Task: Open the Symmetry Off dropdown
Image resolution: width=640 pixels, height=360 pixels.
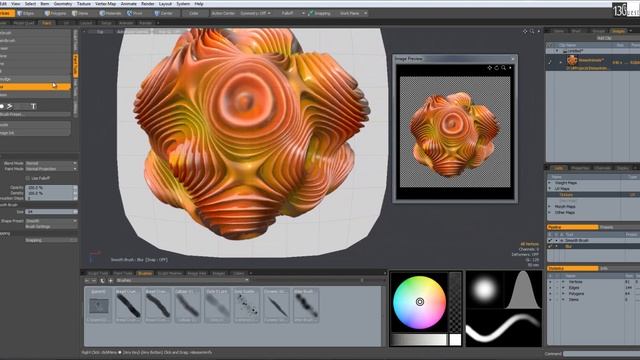Action: (255, 13)
